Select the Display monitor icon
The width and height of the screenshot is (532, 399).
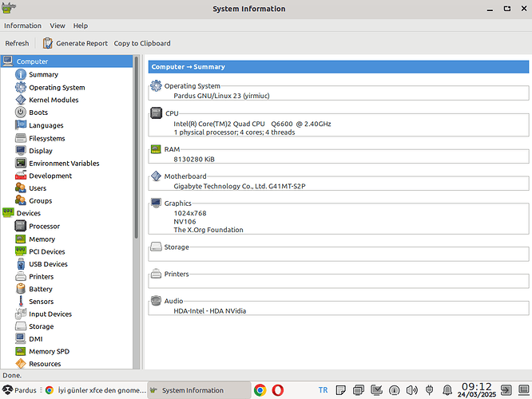click(21, 151)
